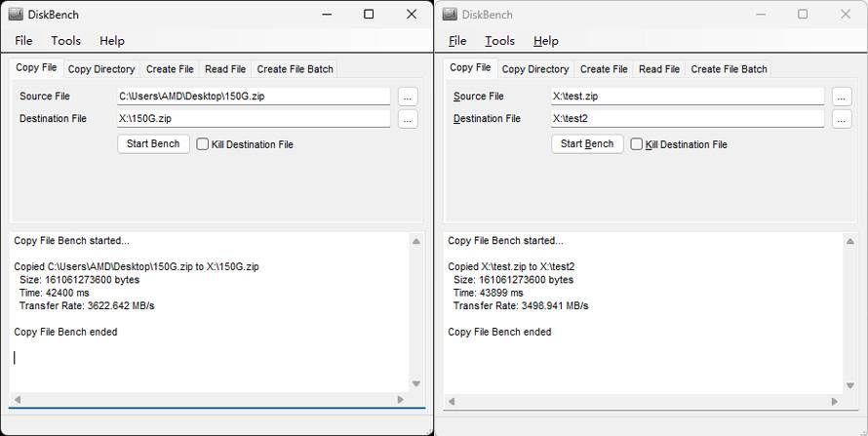This screenshot has width=868, height=436.
Task: Maximize the left DiskBench window
Action: point(369,15)
